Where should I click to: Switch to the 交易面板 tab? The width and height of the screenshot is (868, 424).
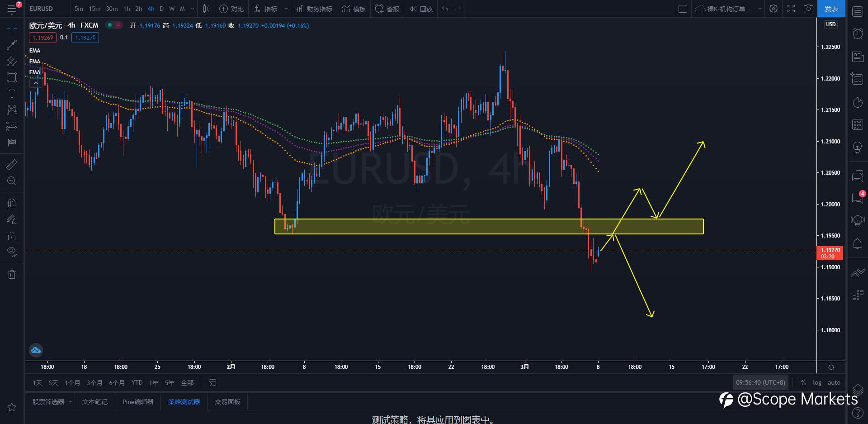click(227, 402)
